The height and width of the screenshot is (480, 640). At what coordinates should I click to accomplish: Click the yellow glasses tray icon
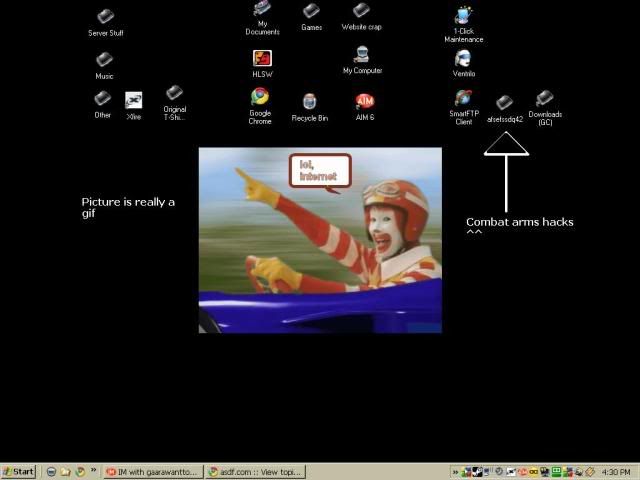click(533, 472)
